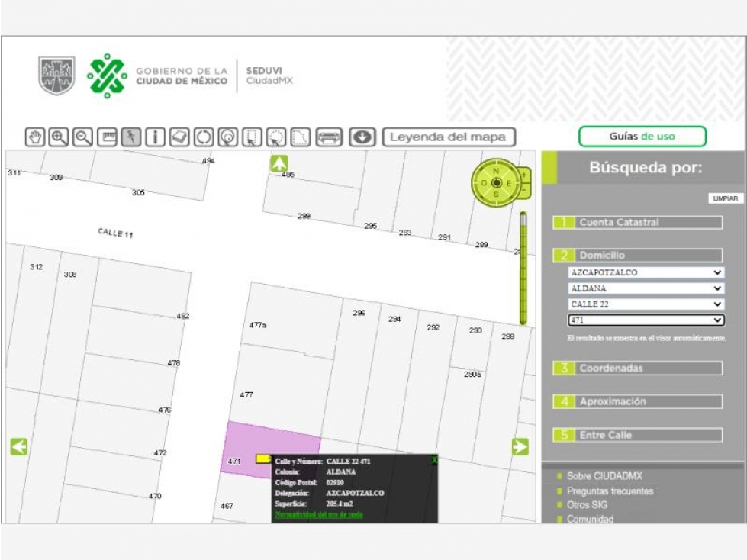Open the AZCAPOTZALCO delegation dropdown

646,272
